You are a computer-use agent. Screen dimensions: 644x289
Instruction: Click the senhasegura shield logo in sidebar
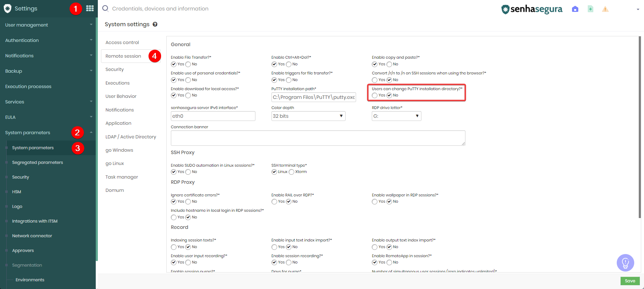click(7, 9)
